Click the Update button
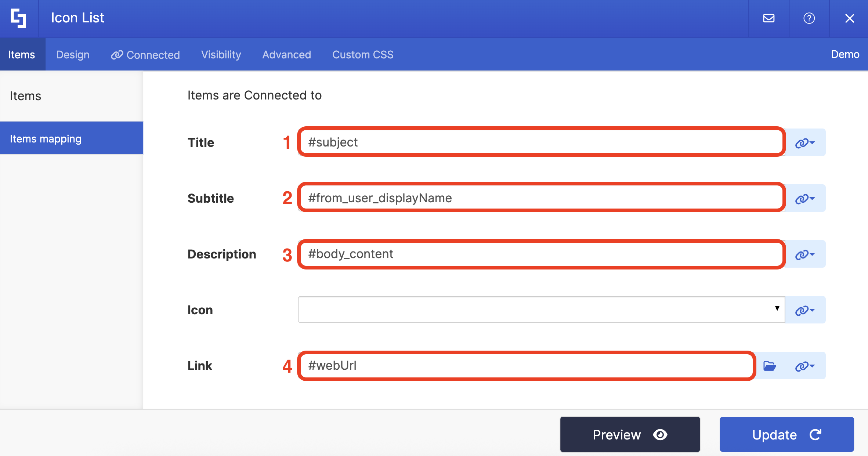868x456 pixels. 786,434
